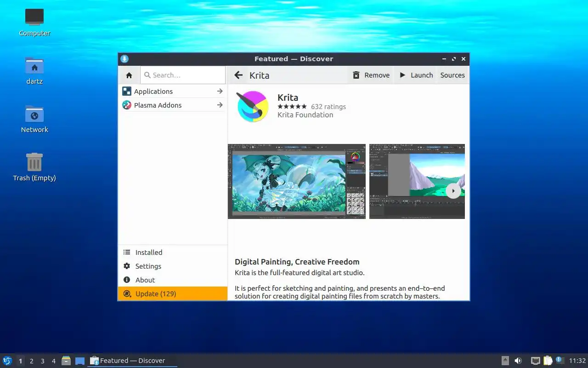Screen dimensions: 588x368
Task: Open the Computer desktop icon
Action: point(34,22)
